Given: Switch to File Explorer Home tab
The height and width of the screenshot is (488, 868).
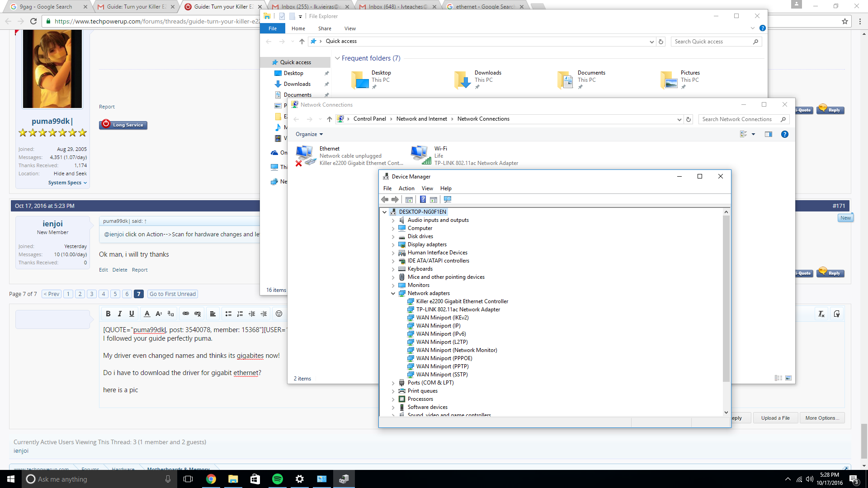Looking at the screenshot, I should coord(298,28).
